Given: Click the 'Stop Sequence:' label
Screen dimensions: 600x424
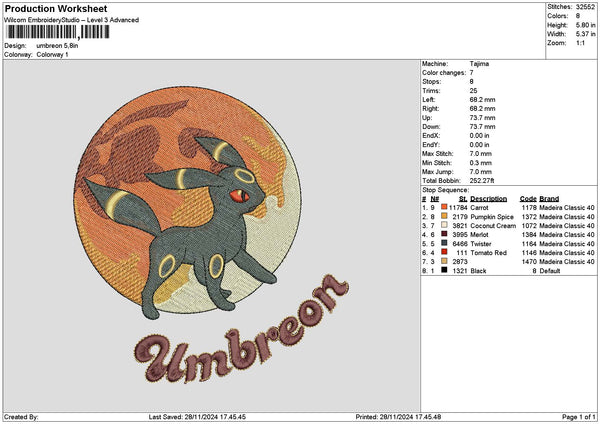Looking at the screenshot, I should tap(445, 188).
